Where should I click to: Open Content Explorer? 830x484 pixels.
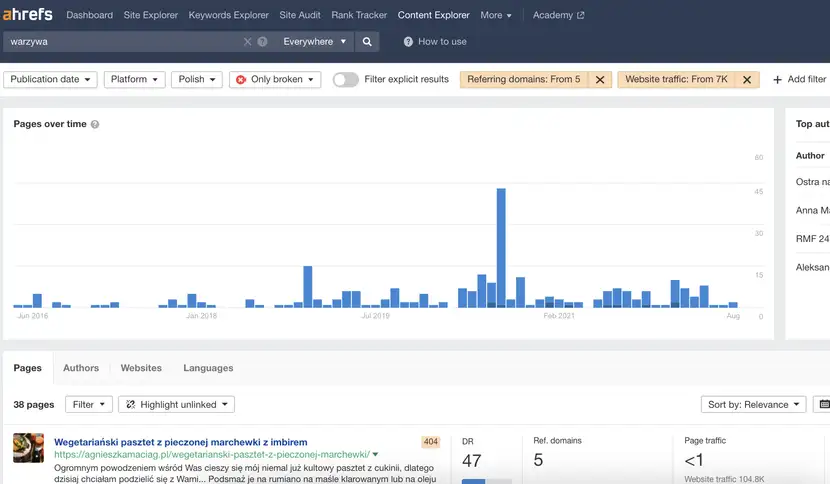[434, 15]
